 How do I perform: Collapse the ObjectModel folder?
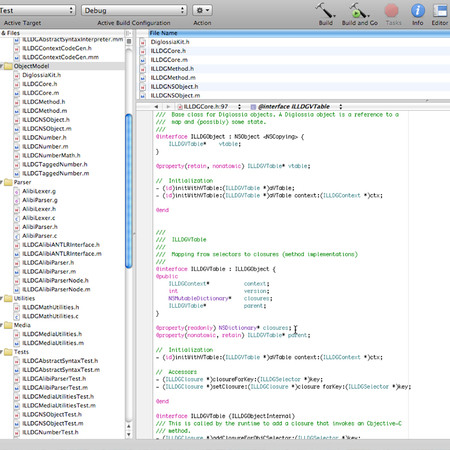point(2,66)
